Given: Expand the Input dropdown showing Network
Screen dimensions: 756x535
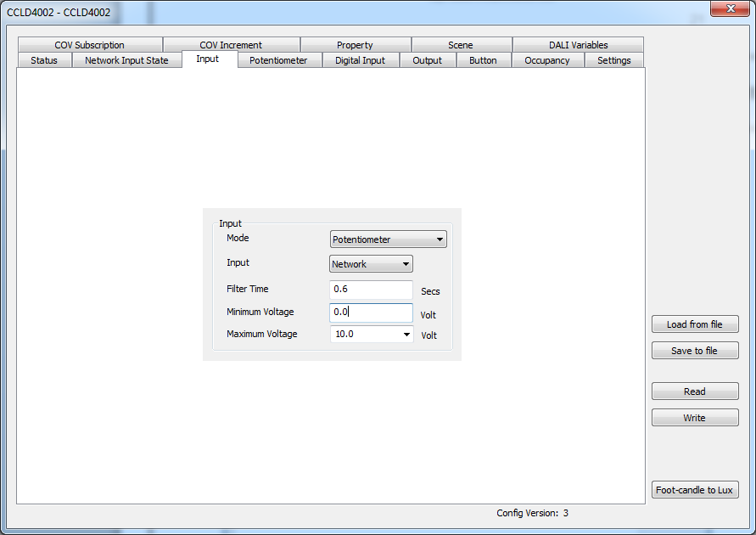Looking at the screenshot, I should pos(371,264).
